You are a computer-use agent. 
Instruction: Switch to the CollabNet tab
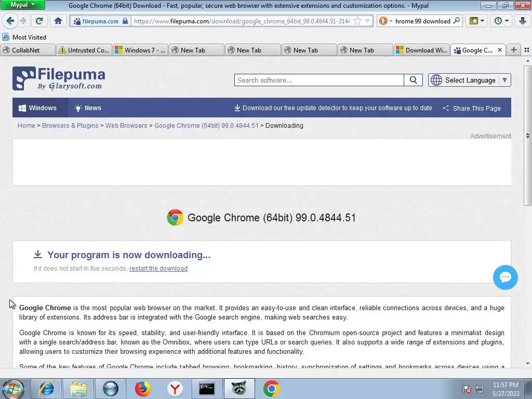[x=28, y=50]
